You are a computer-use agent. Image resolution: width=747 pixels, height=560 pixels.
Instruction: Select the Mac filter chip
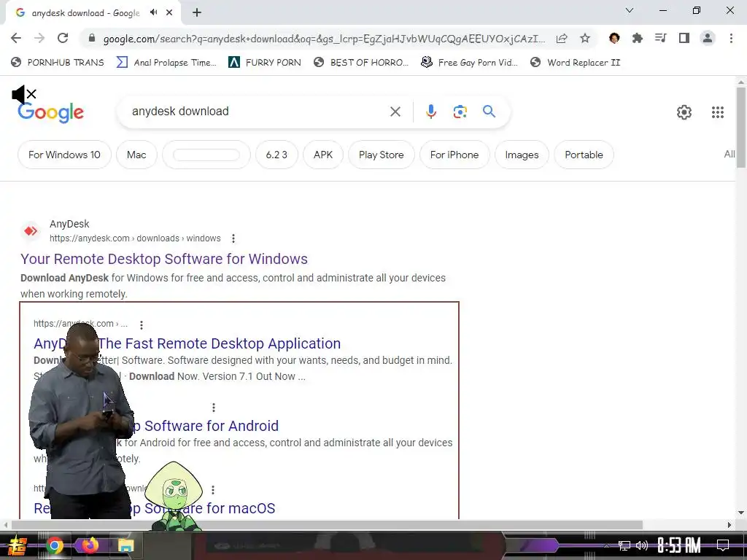tap(136, 155)
